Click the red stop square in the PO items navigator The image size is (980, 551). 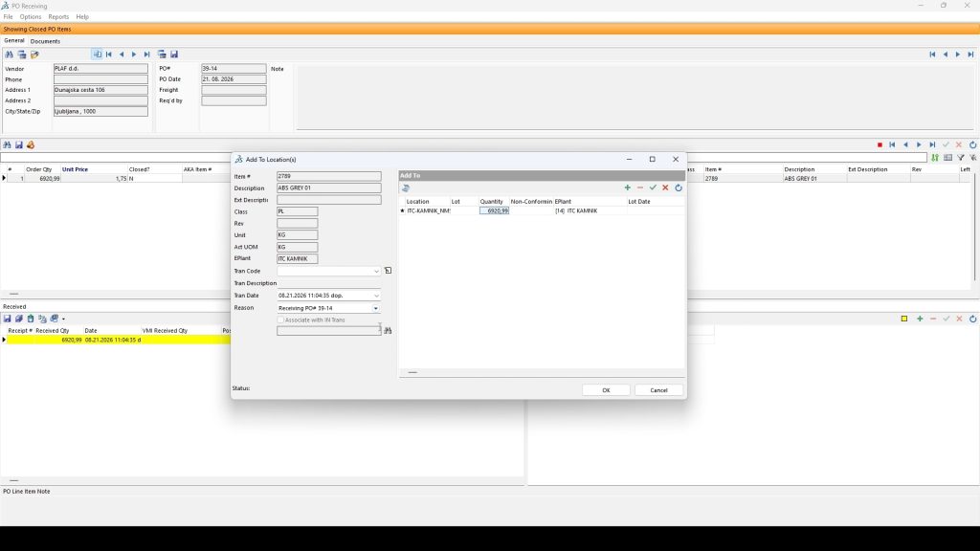click(880, 145)
